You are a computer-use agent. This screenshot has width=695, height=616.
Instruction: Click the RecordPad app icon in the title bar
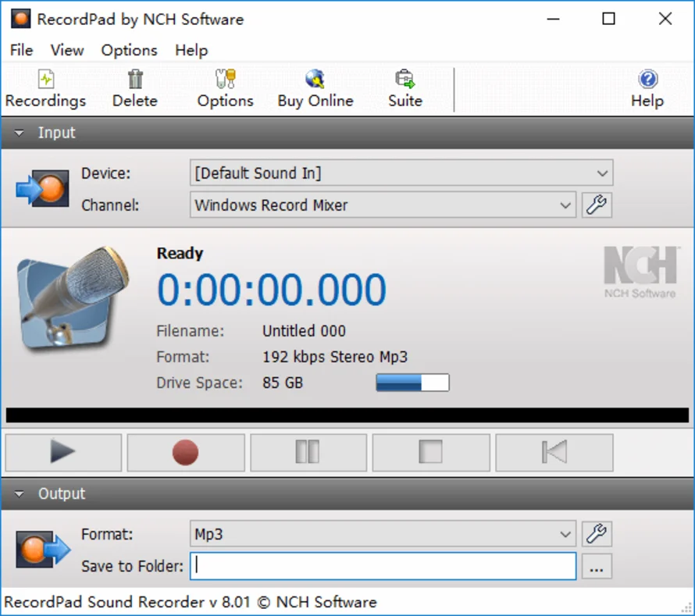pyautogui.click(x=21, y=19)
